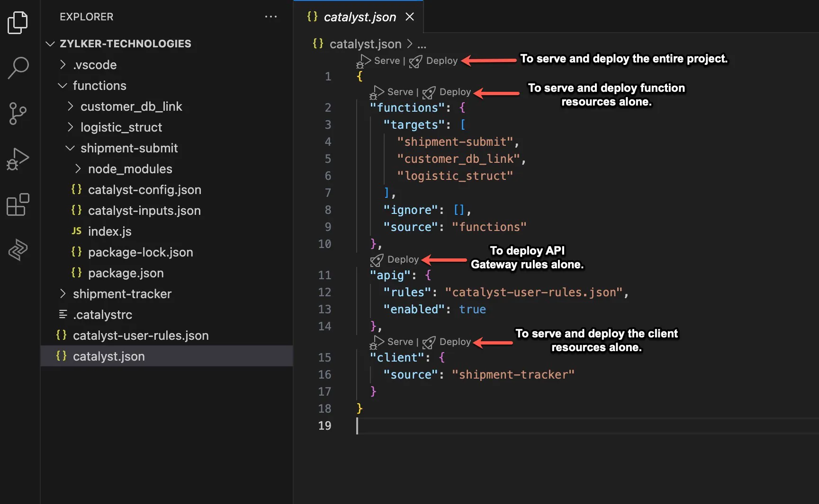This screenshot has height=504, width=819.
Task: Click Deploy above the apig block
Action: pyautogui.click(x=403, y=259)
